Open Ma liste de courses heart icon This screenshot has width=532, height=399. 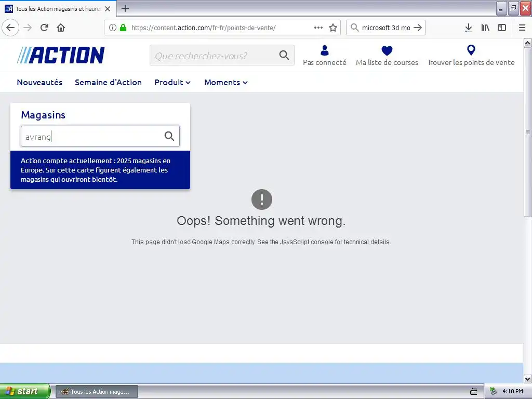point(387,50)
